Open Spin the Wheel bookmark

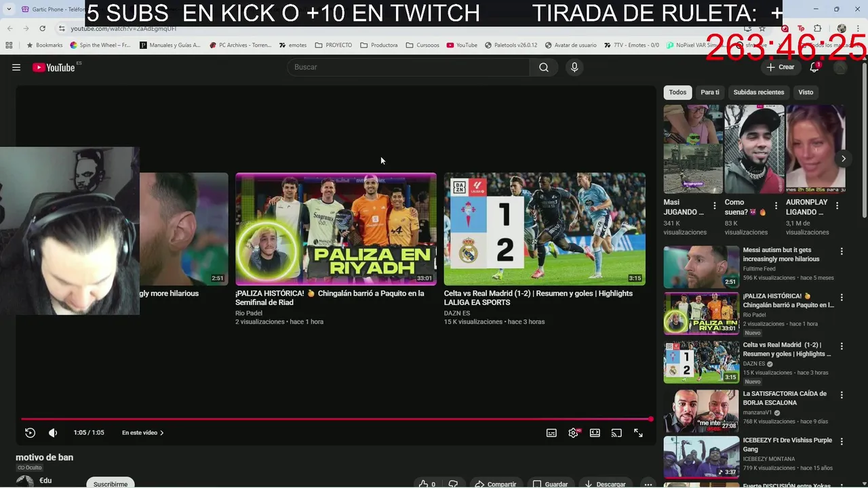(x=100, y=45)
